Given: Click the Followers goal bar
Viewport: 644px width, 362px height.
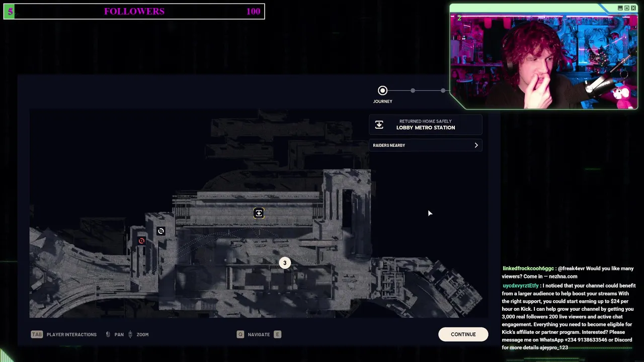Looking at the screenshot, I should [134, 11].
